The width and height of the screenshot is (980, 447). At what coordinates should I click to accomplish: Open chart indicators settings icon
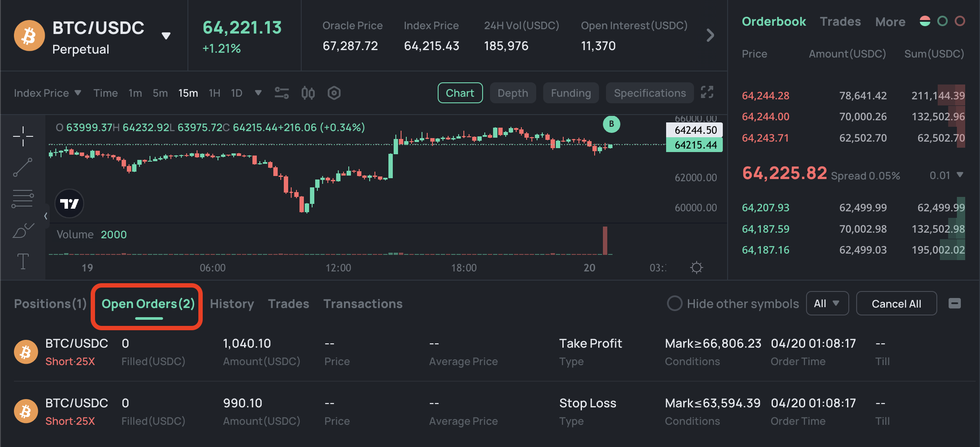click(x=282, y=93)
